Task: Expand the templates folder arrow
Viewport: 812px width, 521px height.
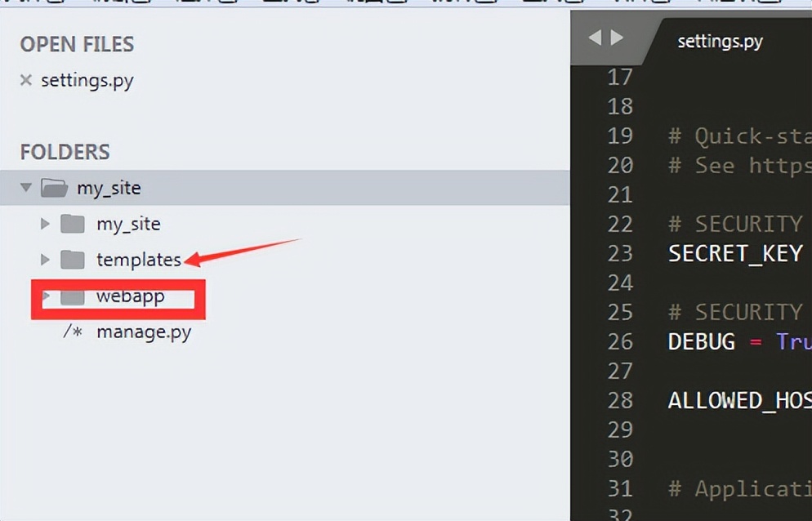Action: point(45,260)
